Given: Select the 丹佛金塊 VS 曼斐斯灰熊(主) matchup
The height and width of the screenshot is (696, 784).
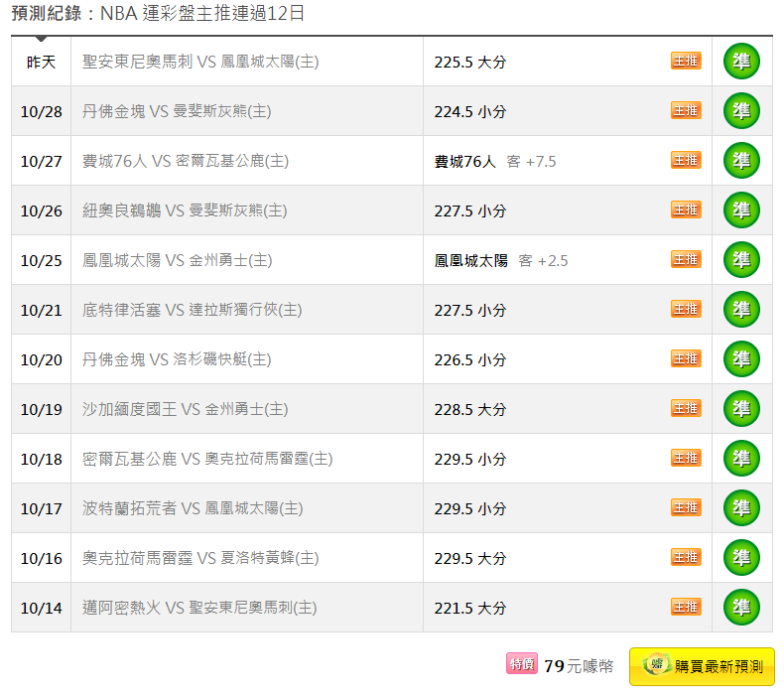Looking at the screenshot, I should click(177, 111).
